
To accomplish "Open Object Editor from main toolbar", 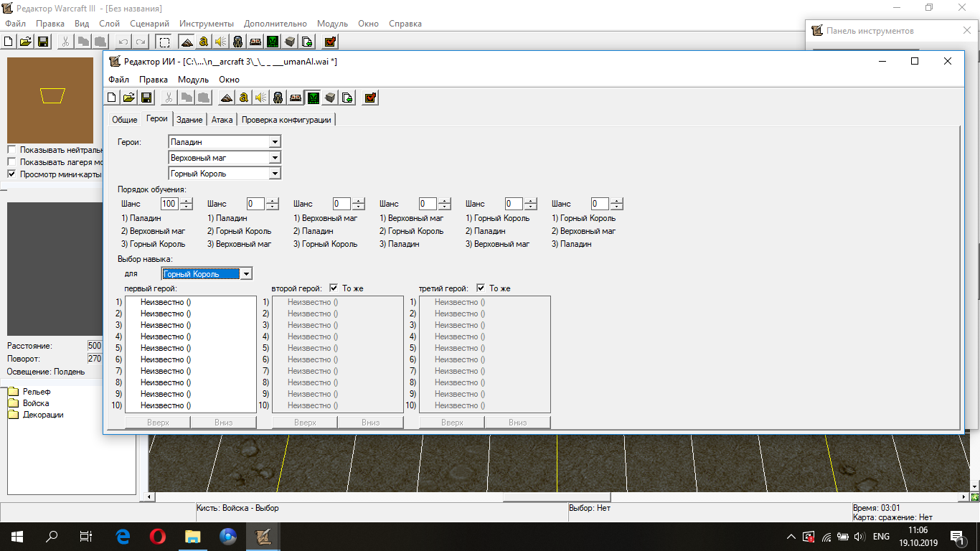I will pos(238,42).
